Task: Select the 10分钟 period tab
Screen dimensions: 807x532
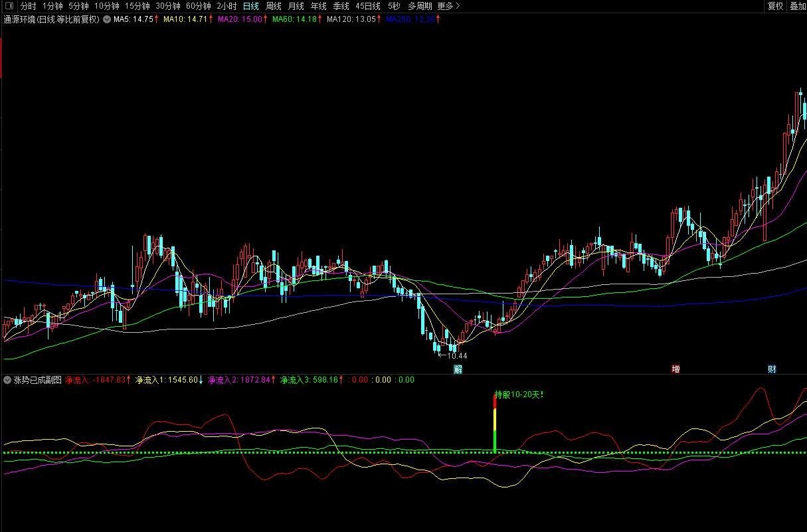Action: [x=106, y=6]
